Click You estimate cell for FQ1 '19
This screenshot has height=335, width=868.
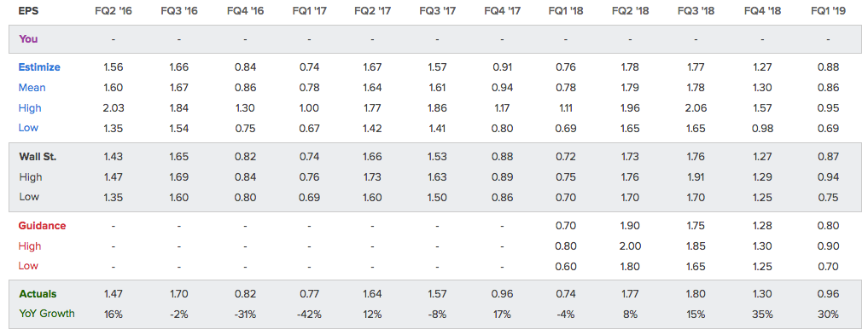pyautogui.click(x=828, y=39)
